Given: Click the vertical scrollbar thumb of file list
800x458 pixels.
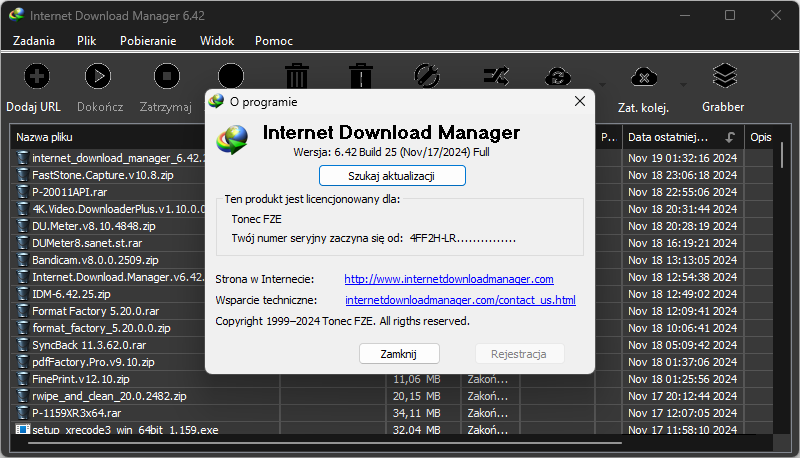Looking at the screenshot, I should coord(782,155).
